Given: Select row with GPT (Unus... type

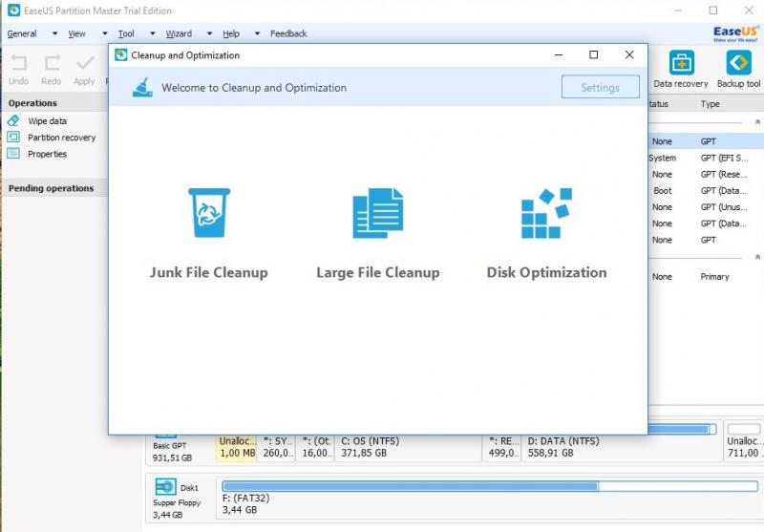Looking at the screenshot, I should [706, 207].
